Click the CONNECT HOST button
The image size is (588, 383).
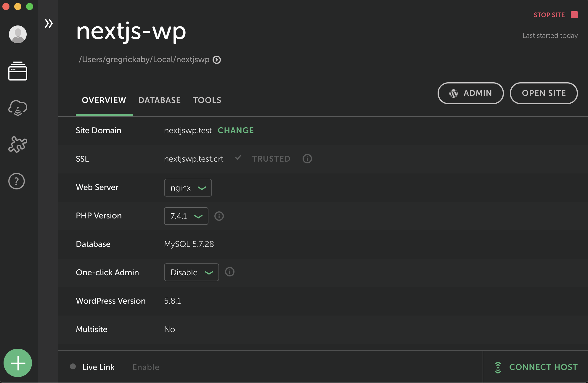point(536,367)
